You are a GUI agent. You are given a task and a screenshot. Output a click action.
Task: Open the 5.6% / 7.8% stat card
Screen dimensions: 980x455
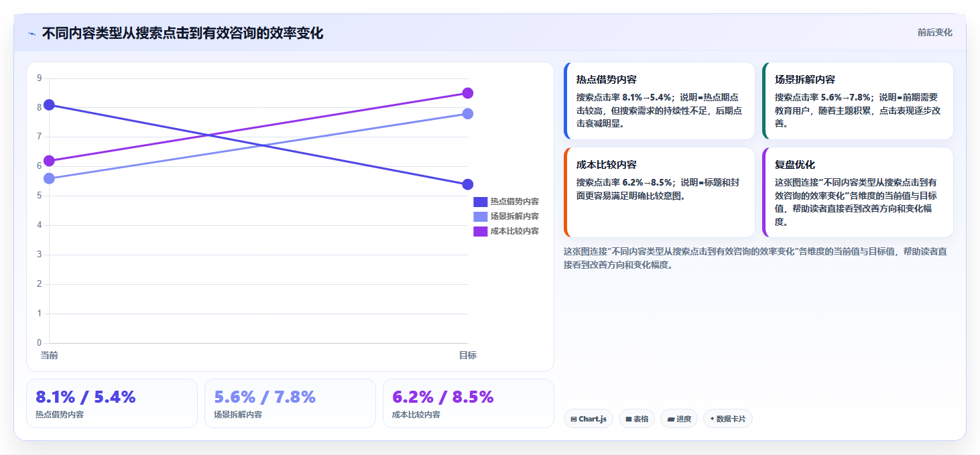click(x=290, y=403)
